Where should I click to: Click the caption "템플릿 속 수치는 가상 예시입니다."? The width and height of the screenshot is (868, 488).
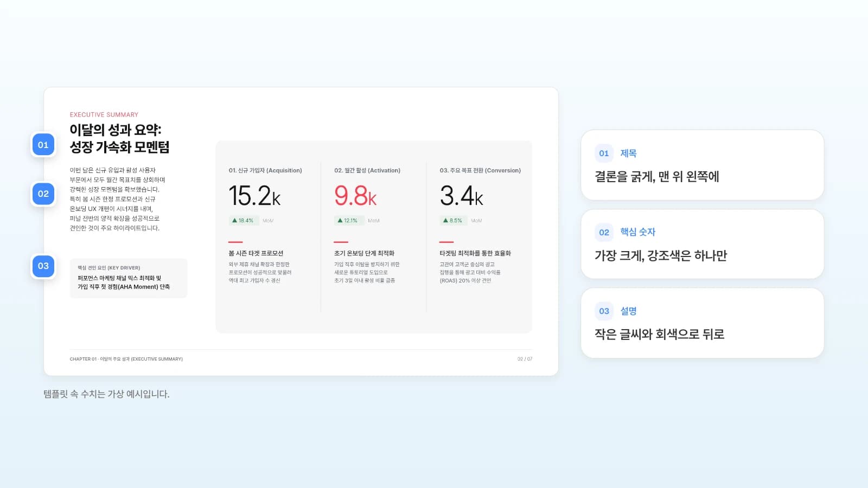(106, 394)
